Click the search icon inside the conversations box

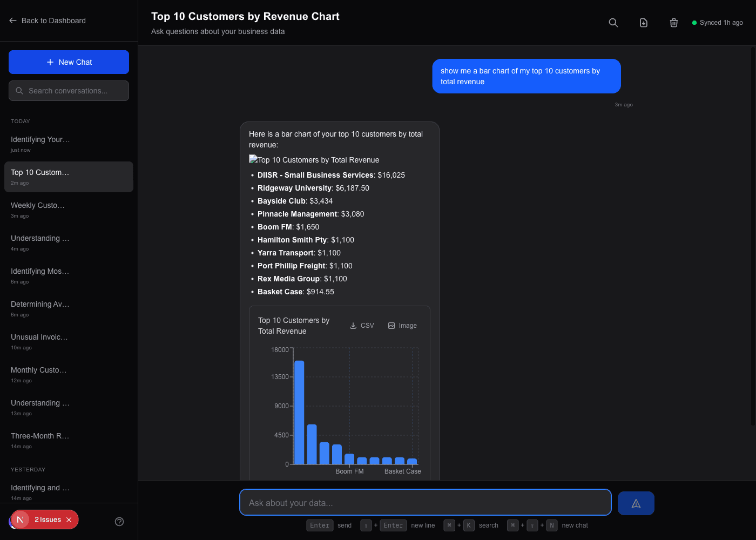click(x=20, y=91)
